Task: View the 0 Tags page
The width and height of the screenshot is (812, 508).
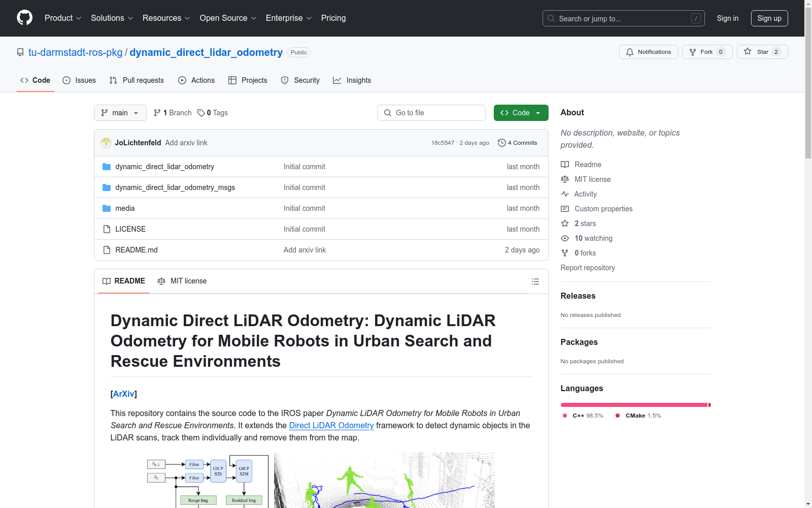Action: 213,113
